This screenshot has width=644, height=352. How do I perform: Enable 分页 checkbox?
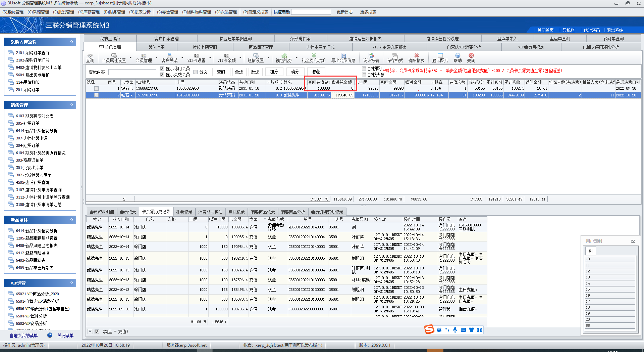coord(196,72)
